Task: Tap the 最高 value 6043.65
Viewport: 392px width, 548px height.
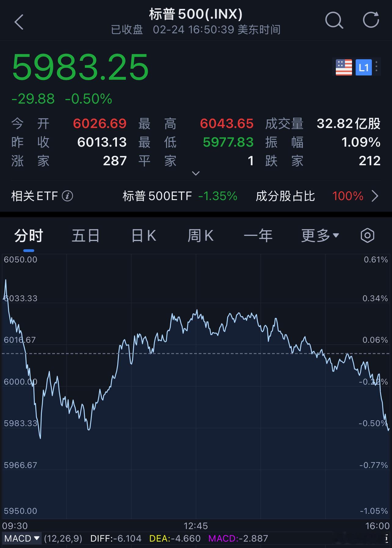Action: click(227, 123)
